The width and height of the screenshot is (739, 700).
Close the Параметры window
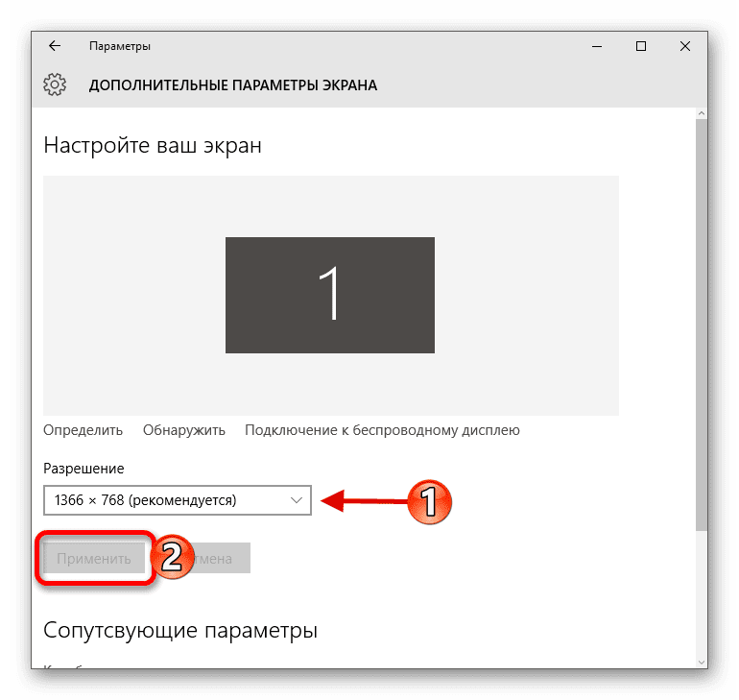point(685,46)
